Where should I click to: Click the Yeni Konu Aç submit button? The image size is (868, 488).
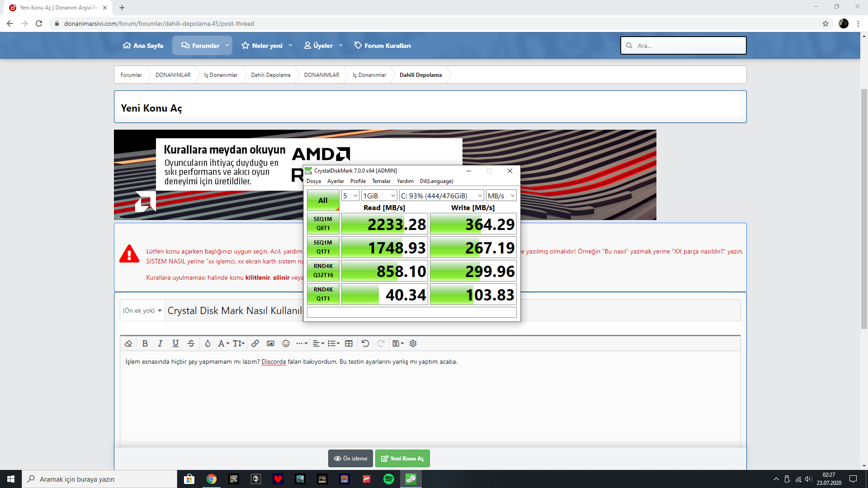(x=402, y=459)
